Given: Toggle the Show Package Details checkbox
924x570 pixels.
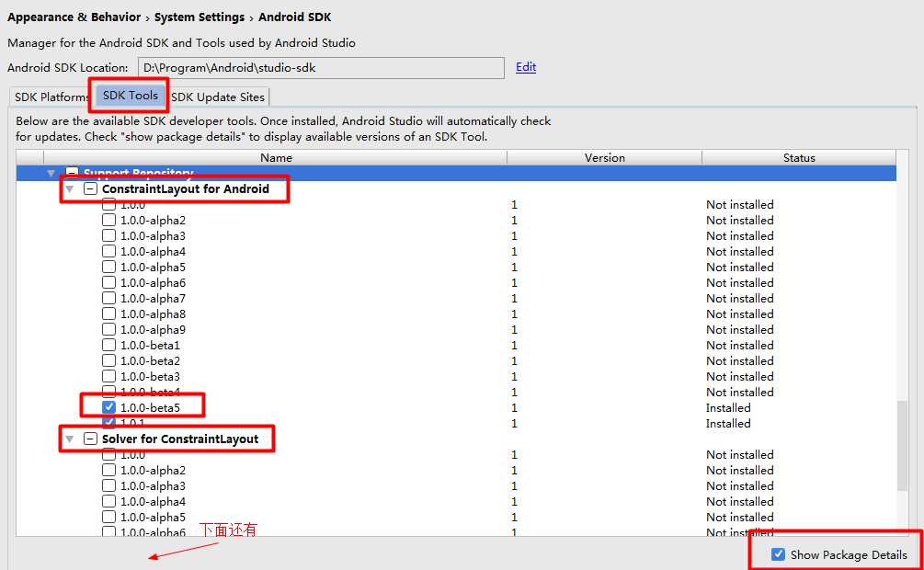Looking at the screenshot, I should 778,554.
